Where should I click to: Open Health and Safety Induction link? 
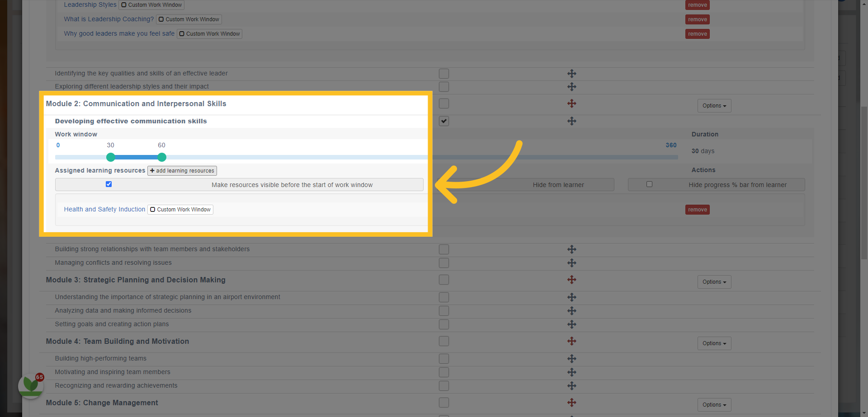[x=104, y=209]
